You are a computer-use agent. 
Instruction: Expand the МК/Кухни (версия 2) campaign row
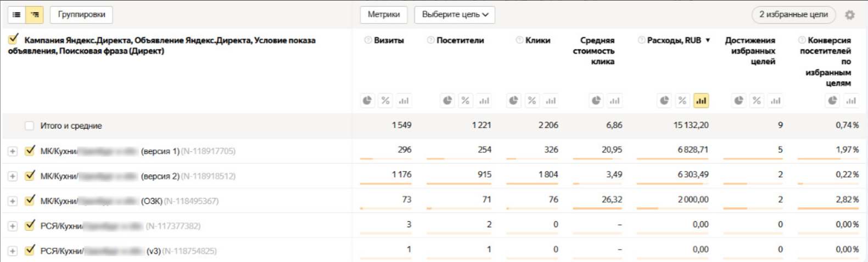pyautogui.click(x=13, y=176)
